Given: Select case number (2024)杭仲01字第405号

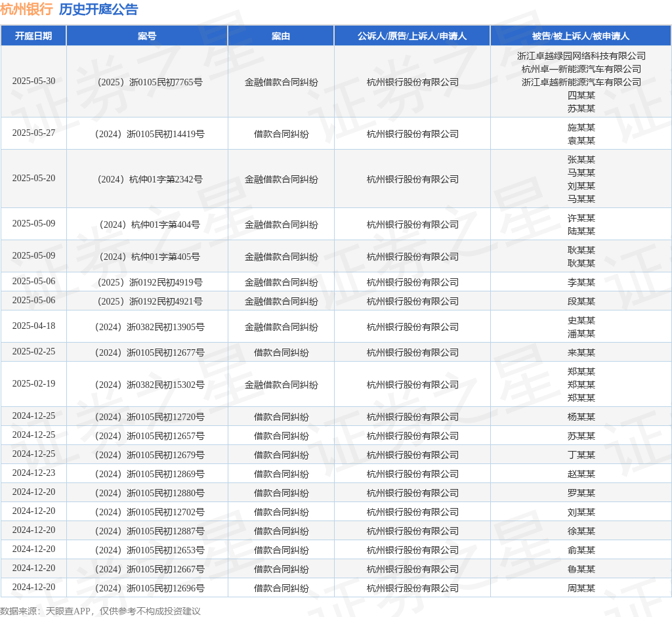Looking at the screenshot, I should pyautogui.click(x=150, y=257).
